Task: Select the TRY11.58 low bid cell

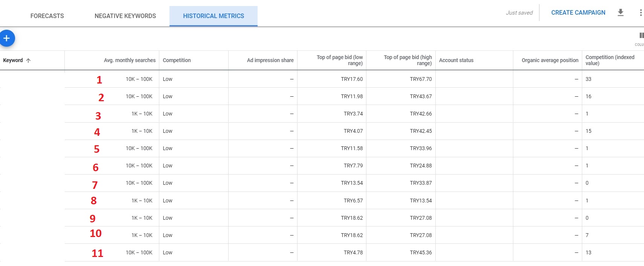Action: pyautogui.click(x=352, y=148)
